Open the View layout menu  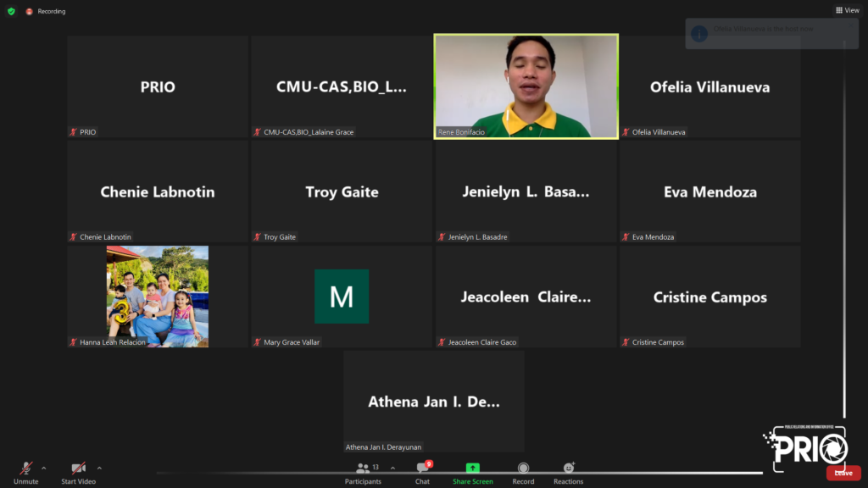click(847, 10)
